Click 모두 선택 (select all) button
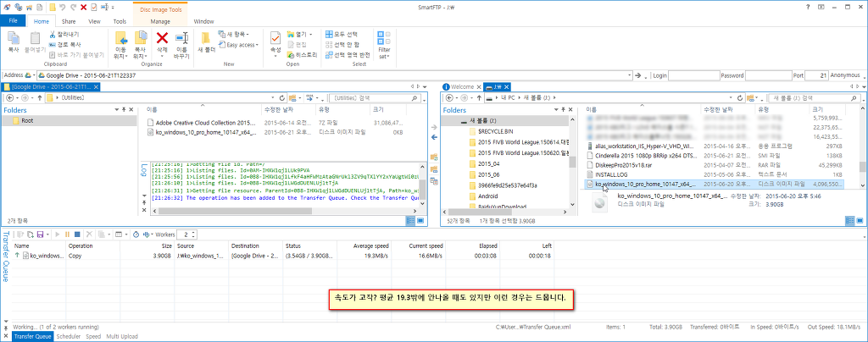The height and width of the screenshot is (342, 868). click(x=342, y=34)
